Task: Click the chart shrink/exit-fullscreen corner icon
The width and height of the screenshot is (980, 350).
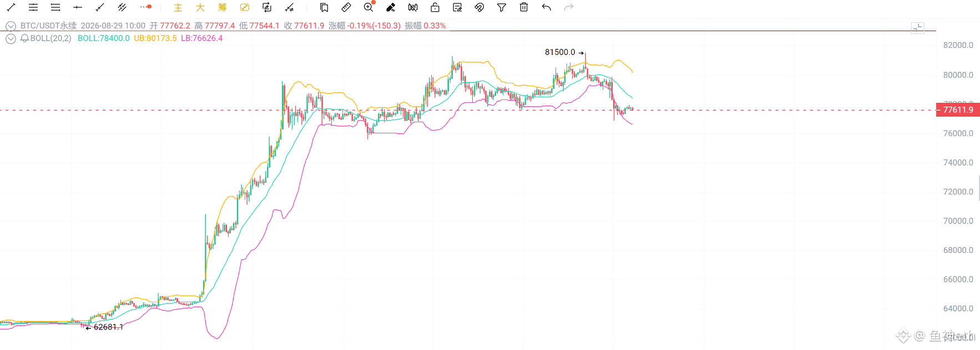Action: [918, 27]
